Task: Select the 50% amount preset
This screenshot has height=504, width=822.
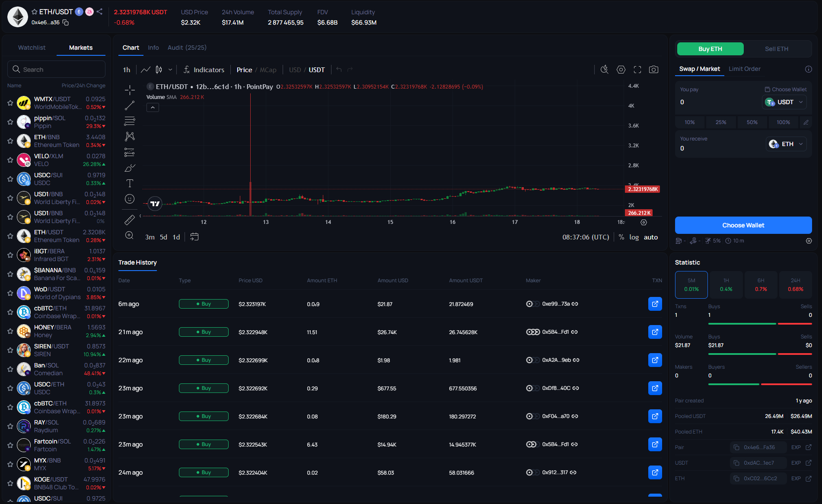Action: pyautogui.click(x=752, y=122)
